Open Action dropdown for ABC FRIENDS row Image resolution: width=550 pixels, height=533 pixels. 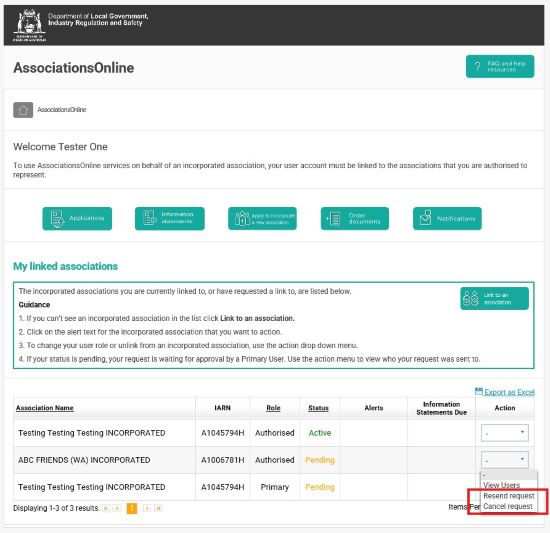(504, 460)
